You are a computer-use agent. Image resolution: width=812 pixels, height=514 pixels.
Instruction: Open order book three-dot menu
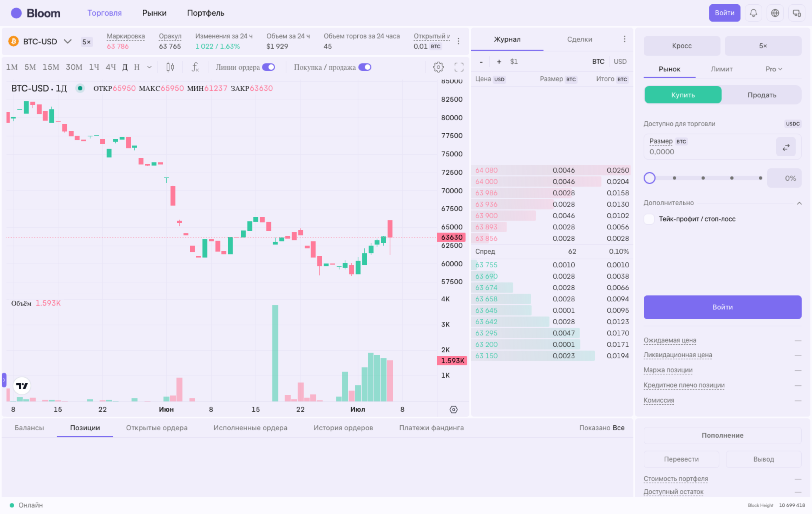[x=624, y=39]
